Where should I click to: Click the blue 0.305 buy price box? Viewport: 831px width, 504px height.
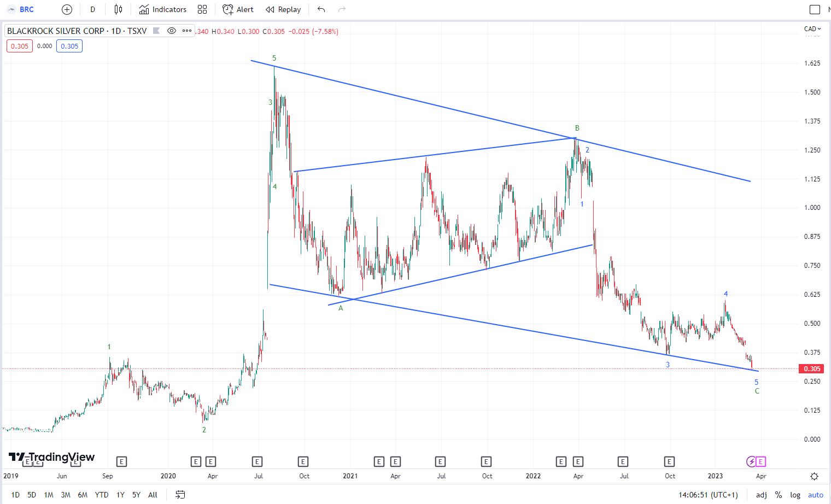[x=69, y=46]
